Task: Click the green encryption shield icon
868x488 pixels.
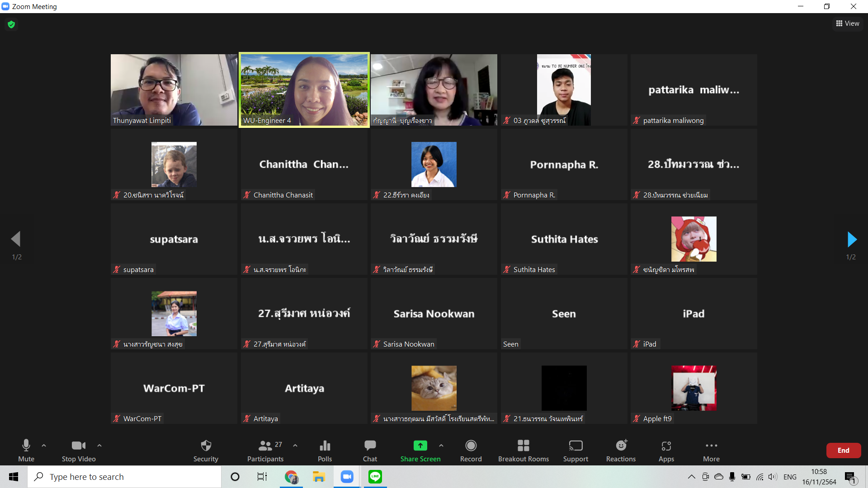Action: point(11,24)
